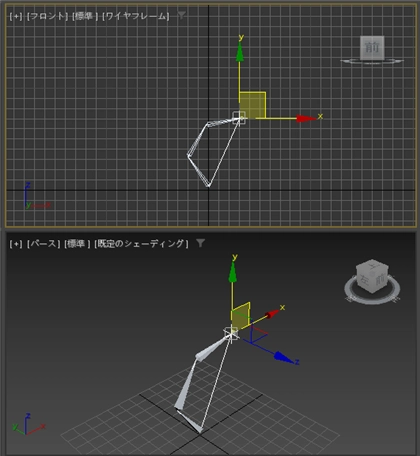Open the 標準 menu in the Front viewport
This screenshot has height=456, width=420.
coord(85,16)
